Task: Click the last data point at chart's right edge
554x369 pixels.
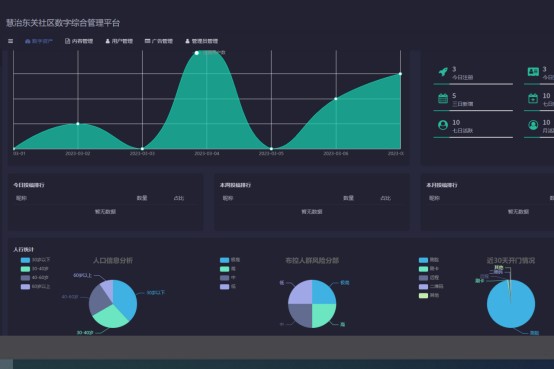Action: 400,74
